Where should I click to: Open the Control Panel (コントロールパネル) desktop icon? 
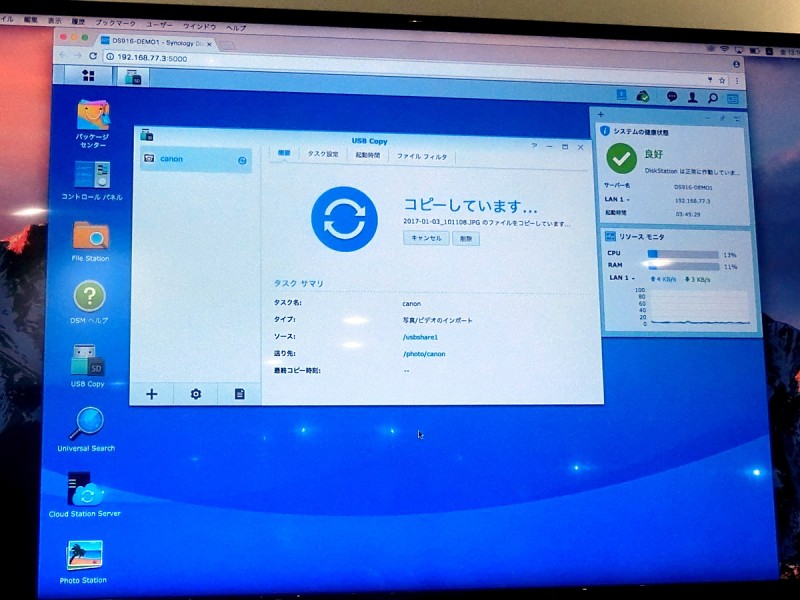point(92,181)
